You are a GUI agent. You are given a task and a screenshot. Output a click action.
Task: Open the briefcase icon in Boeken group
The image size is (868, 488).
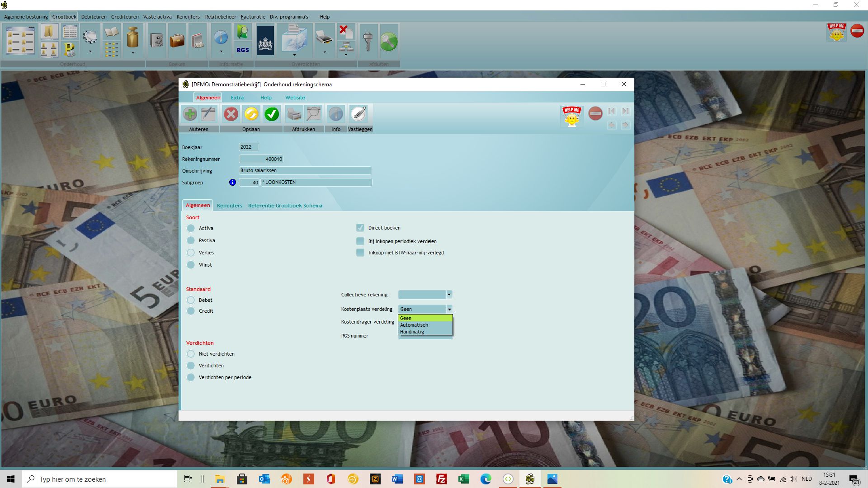tap(177, 41)
